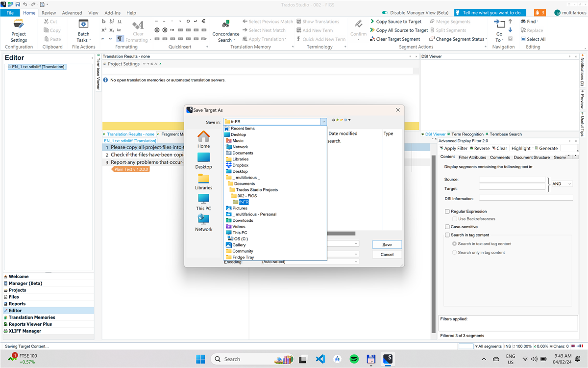Click the DSI Information field
The width and height of the screenshot is (588, 368).
pyautogui.click(x=526, y=199)
